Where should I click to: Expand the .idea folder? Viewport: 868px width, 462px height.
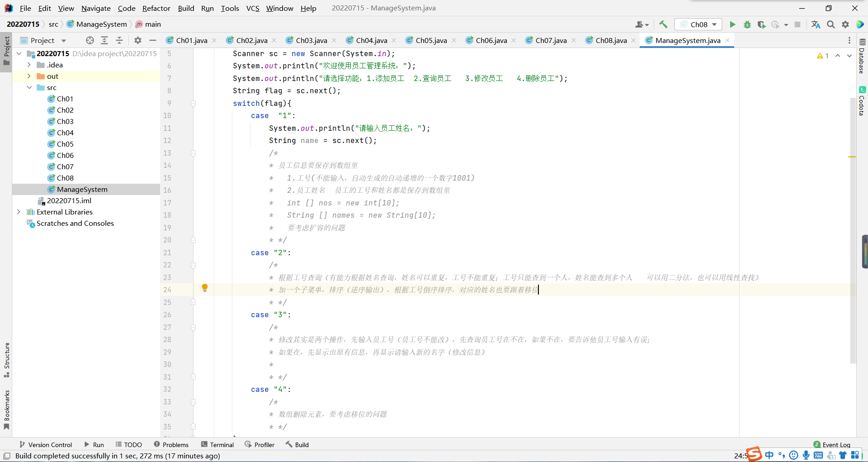pos(29,65)
